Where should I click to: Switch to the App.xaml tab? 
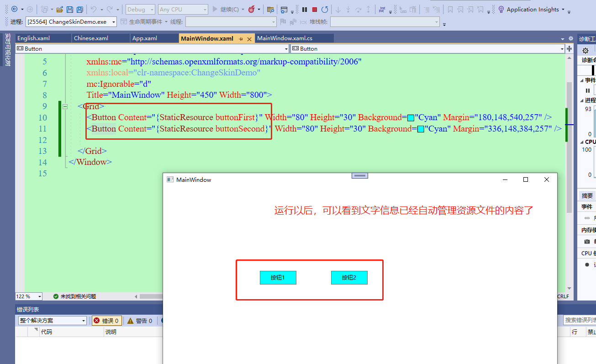154,38
